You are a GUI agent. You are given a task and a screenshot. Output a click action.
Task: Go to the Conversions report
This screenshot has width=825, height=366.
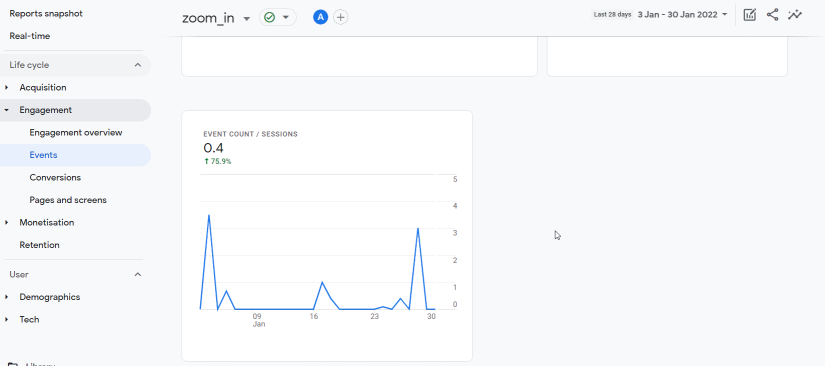55,178
